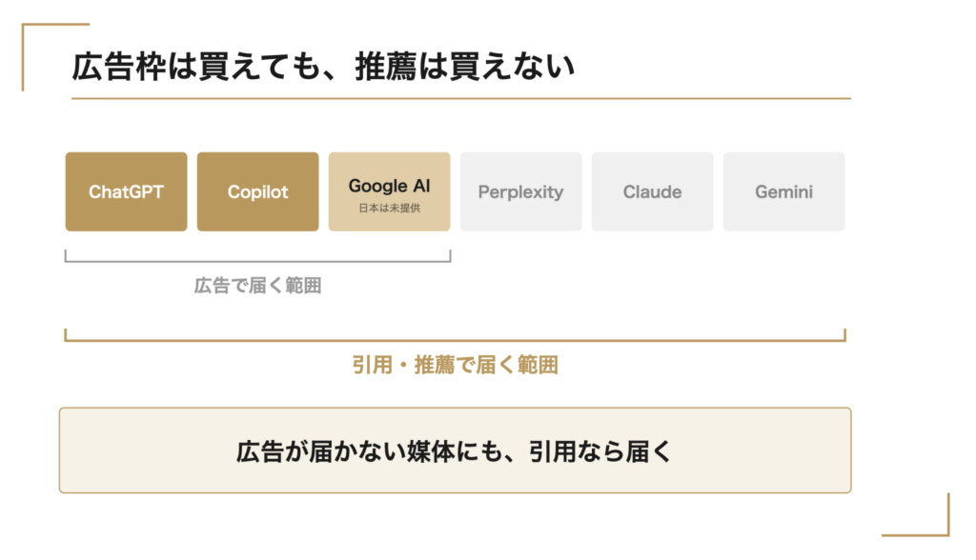Image resolution: width=976 pixels, height=560 pixels.
Task: Click the gold ChatGPT box
Action: pyautogui.click(x=127, y=191)
